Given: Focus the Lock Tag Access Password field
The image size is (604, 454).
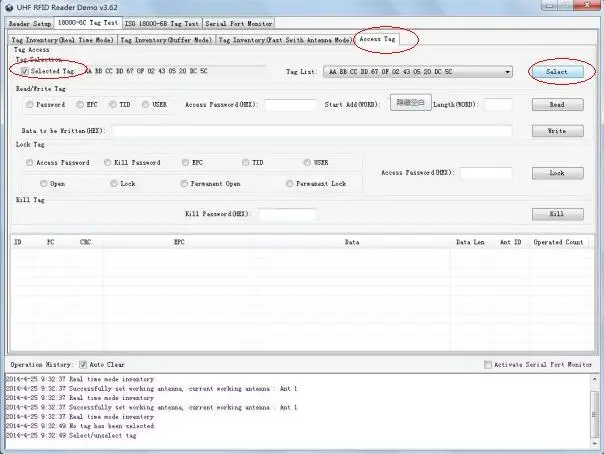Looking at the screenshot, I should tap(487, 173).
